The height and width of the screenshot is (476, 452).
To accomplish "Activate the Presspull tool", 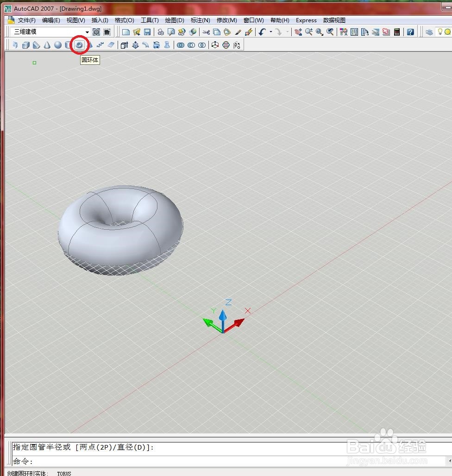I will [135, 45].
